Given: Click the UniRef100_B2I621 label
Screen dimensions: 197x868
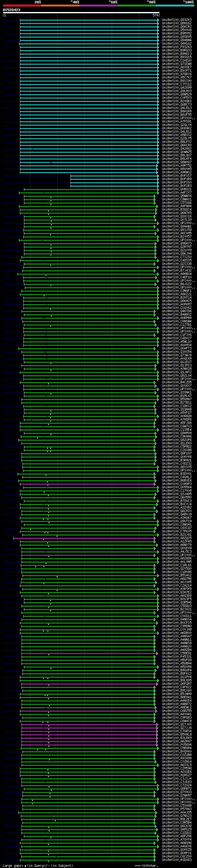Looking at the screenshot, I should tap(177, 610).
